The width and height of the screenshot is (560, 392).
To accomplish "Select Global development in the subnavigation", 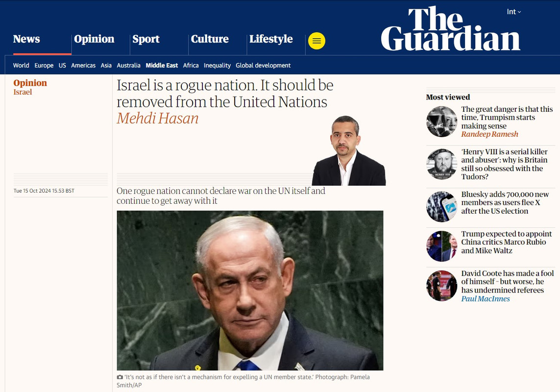I will tap(263, 65).
